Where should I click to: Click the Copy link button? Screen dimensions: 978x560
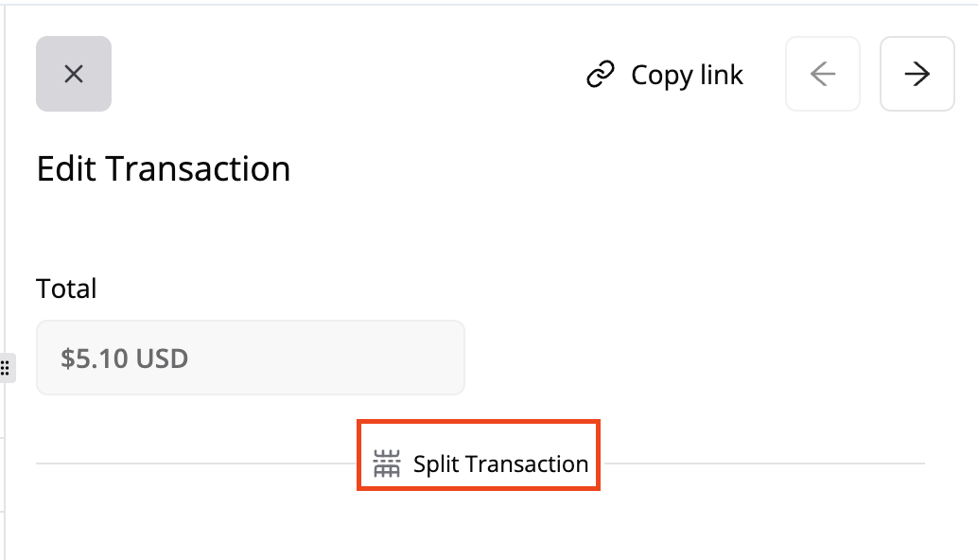pos(664,74)
